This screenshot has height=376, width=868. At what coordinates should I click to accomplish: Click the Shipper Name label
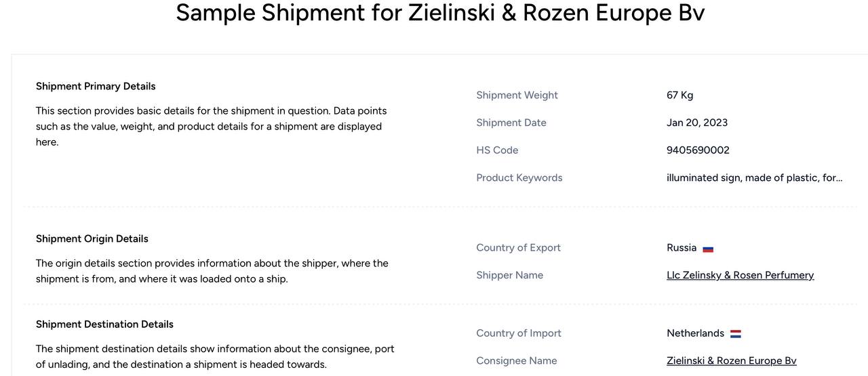pos(510,275)
